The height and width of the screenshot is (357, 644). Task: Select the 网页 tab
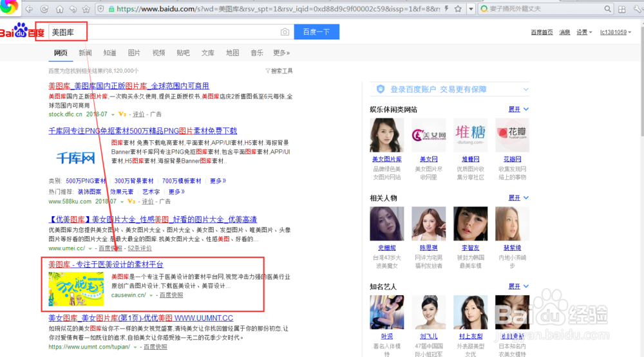[61, 53]
